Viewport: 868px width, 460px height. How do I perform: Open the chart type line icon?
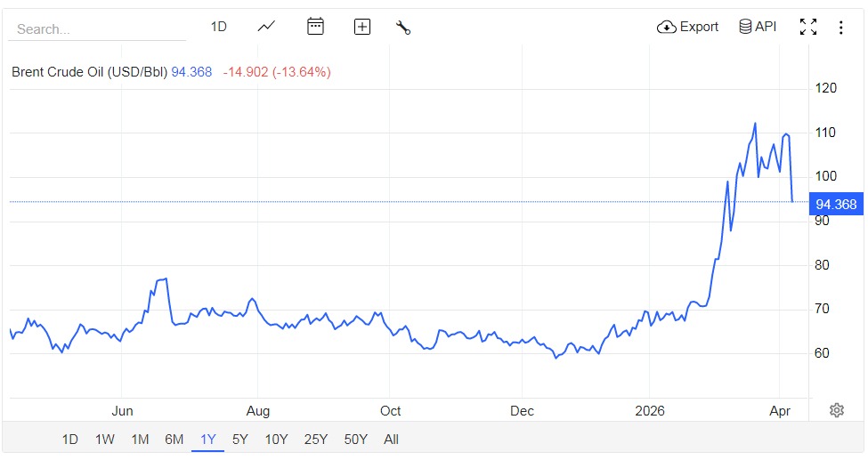pos(266,27)
